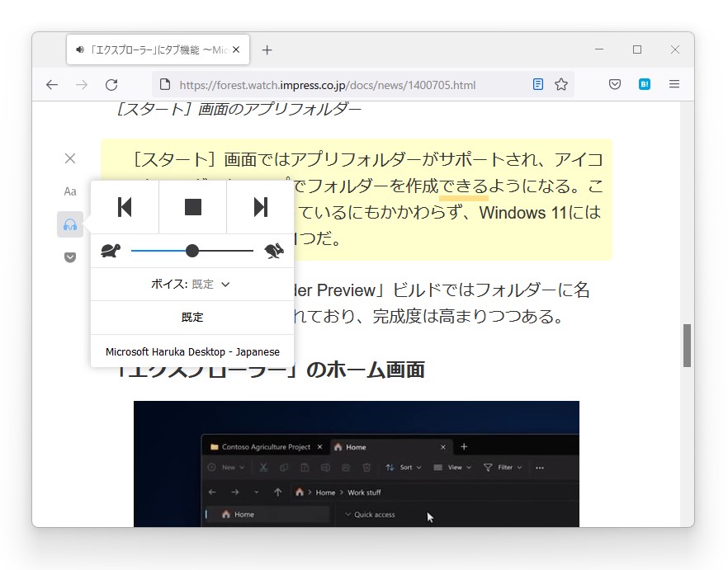This screenshot has height=570, width=728.
Task: Toggle Reader View icon in the address bar
Action: tap(538, 84)
